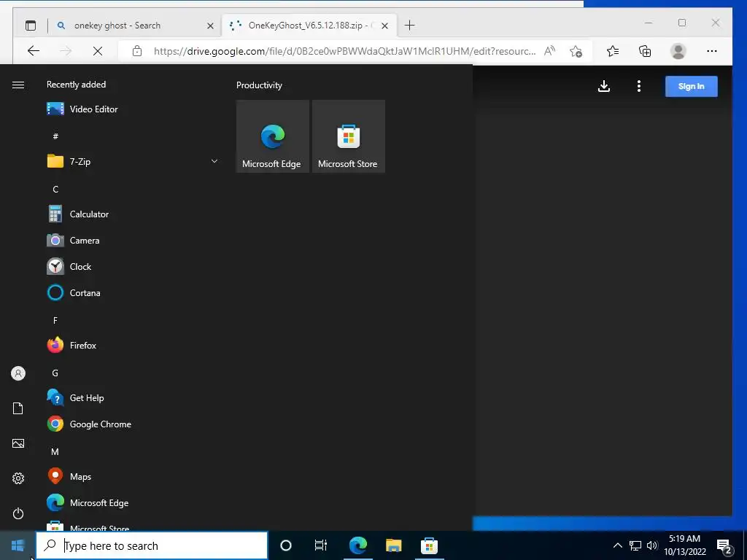Jump to the # letter header
Screen dimensions: 747x560
(55, 136)
